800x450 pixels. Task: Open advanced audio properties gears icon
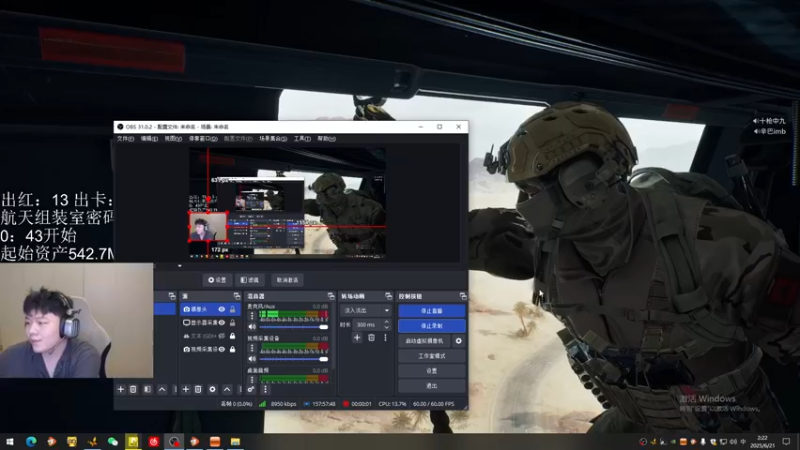tap(251, 389)
